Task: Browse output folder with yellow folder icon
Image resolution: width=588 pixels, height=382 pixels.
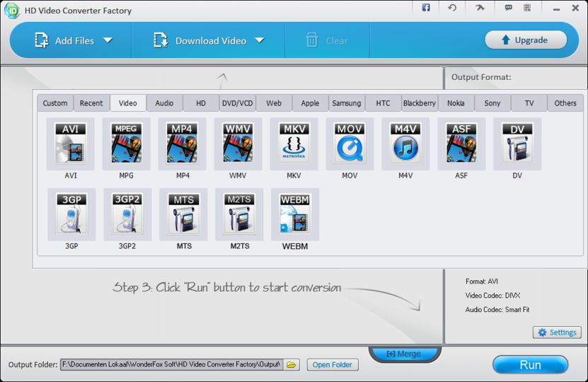Action: click(x=292, y=364)
